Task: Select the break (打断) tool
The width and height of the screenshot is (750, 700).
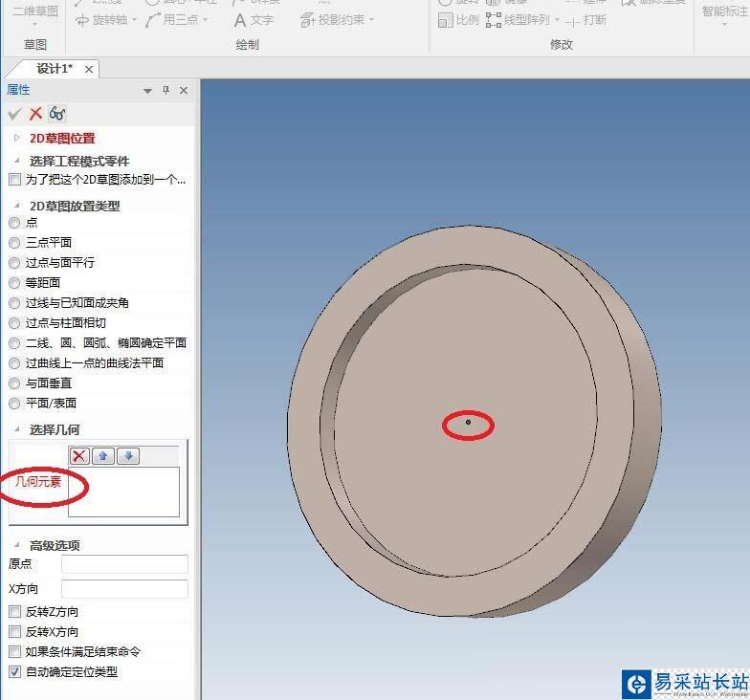Action: click(585, 20)
